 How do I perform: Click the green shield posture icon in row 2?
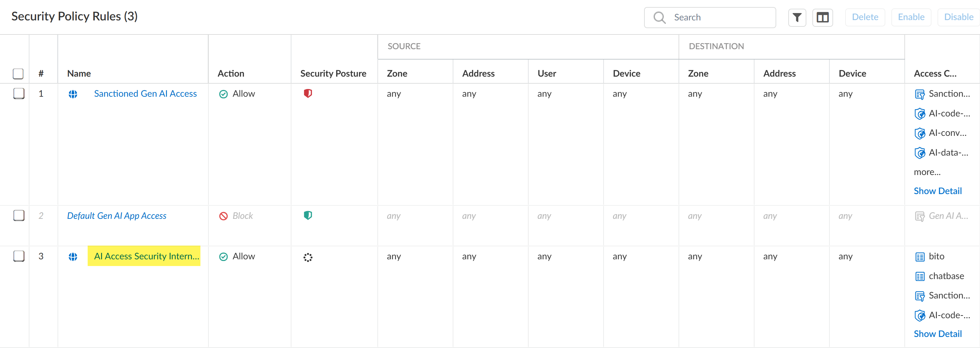[308, 215]
